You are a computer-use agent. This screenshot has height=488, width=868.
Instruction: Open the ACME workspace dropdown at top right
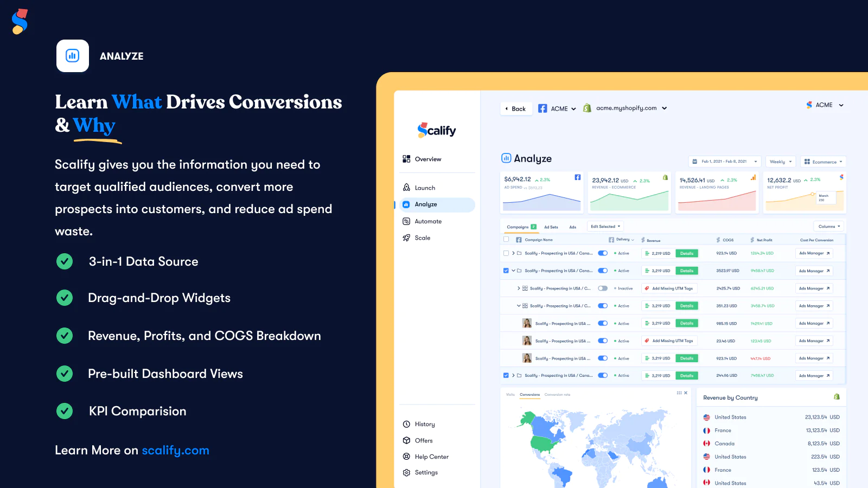pyautogui.click(x=825, y=105)
